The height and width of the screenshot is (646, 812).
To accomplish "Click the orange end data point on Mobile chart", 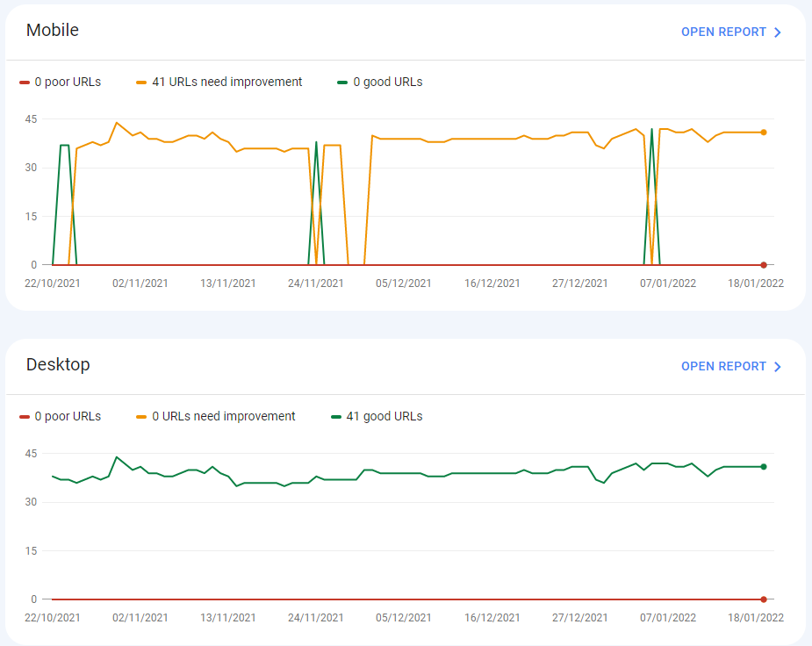I will (764, 133).
